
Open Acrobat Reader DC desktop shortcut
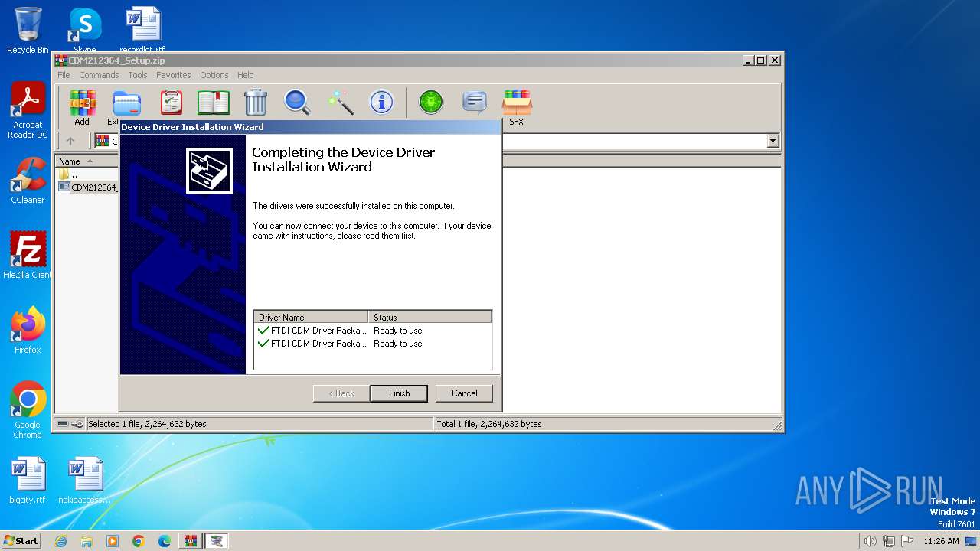pyautogui.click(x=28, y=111)
